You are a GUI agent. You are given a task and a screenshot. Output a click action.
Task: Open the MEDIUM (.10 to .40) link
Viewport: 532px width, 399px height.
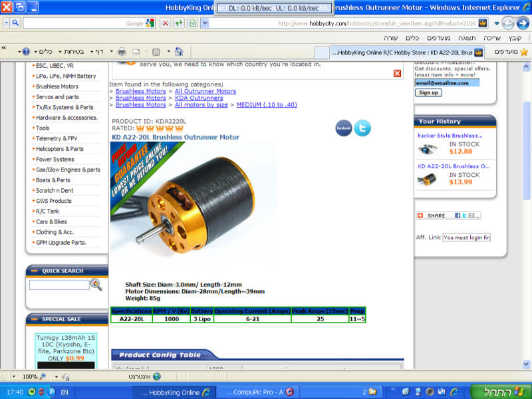pos(267,105)
